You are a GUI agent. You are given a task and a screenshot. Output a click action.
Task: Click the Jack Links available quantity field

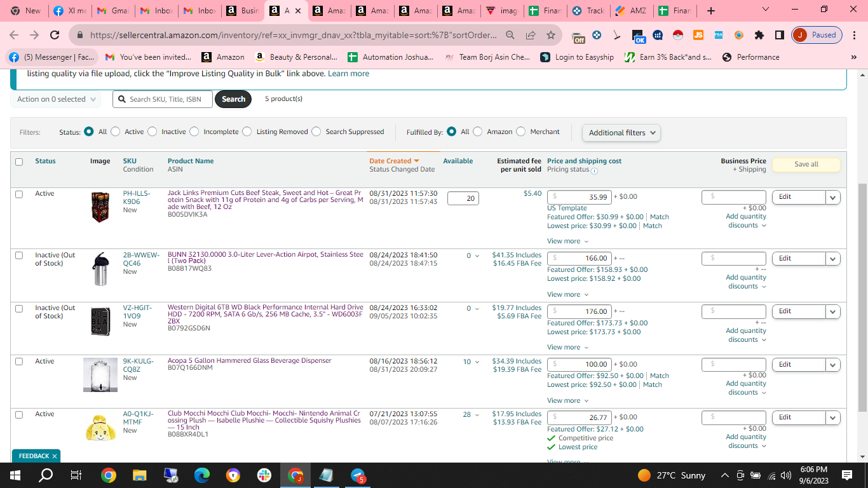point(463,198)
